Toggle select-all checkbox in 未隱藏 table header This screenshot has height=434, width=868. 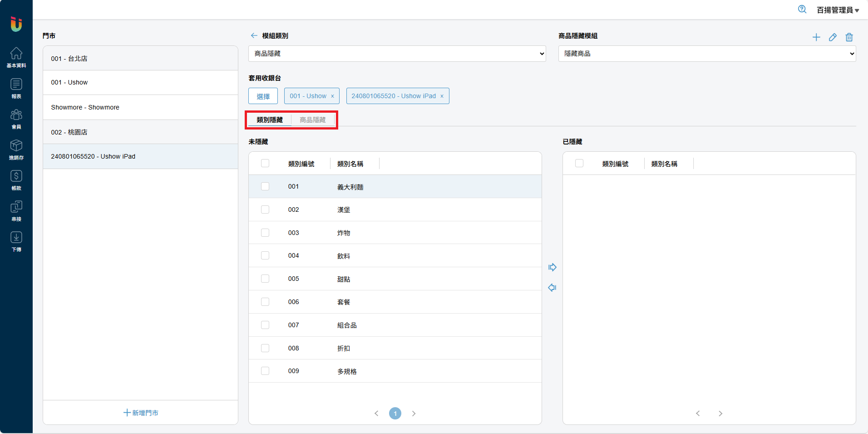click(x=265, y=163)
